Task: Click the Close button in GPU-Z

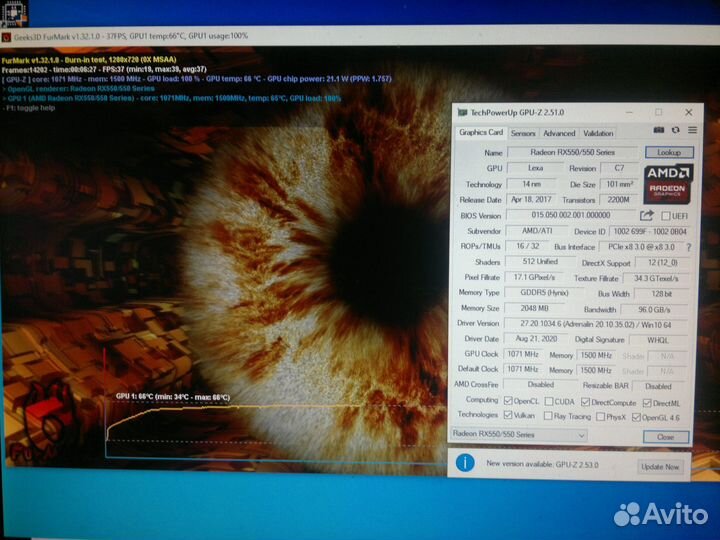Action: [666, 437]
